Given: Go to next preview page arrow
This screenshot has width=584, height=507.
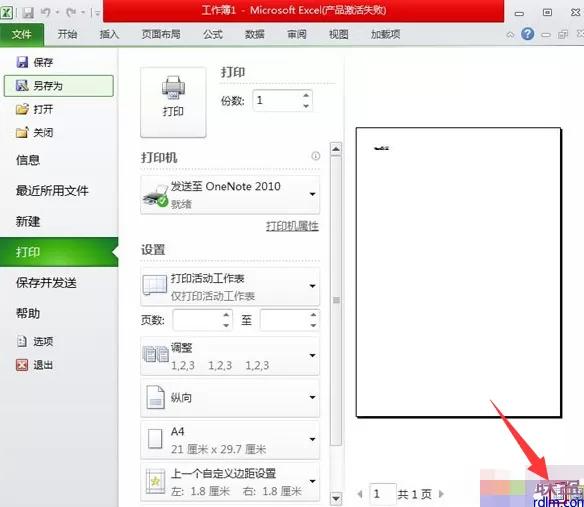Looking at the screenshot, I should tap(441, 494).
